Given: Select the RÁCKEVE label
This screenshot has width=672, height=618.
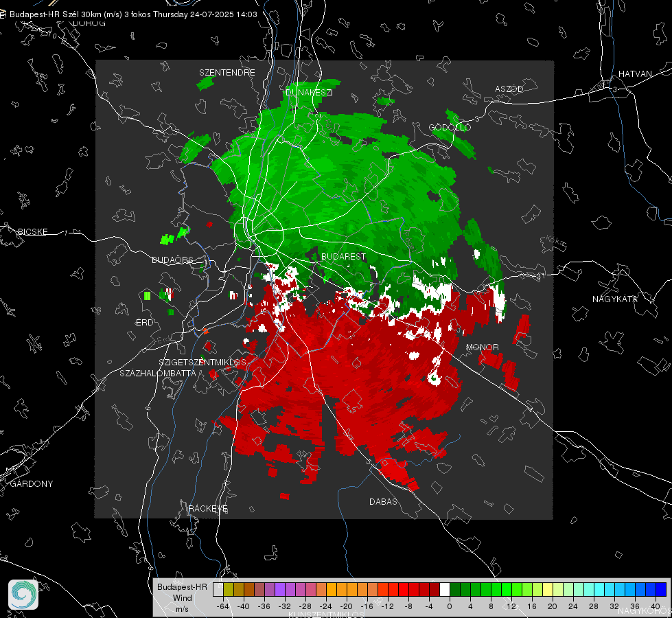Looking at the screenshot, I should pyautogui.click(x=208, y=508).
